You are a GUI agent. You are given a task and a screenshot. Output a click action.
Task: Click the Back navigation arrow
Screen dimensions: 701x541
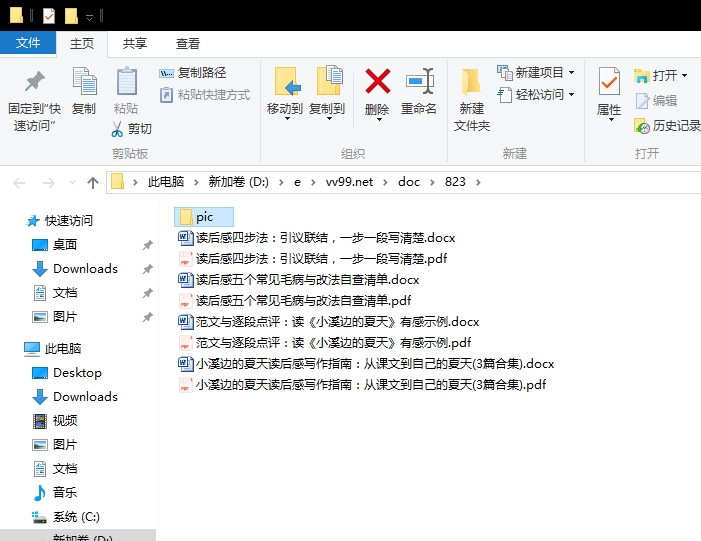click(19, 182)
